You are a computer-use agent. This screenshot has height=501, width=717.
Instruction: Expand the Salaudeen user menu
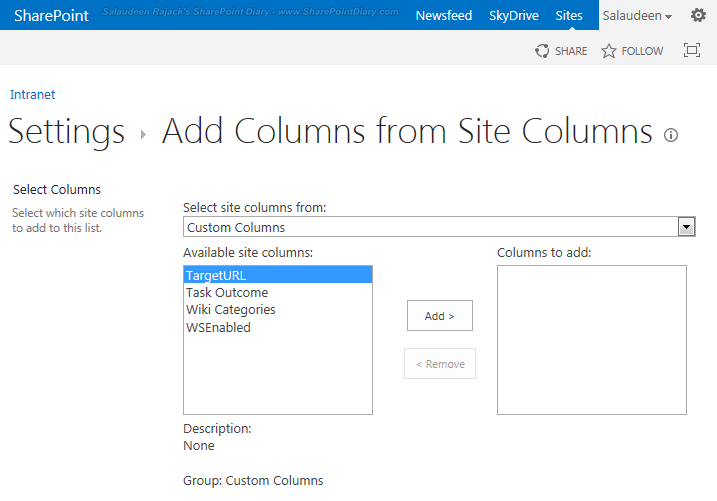[x=636, y=16]
